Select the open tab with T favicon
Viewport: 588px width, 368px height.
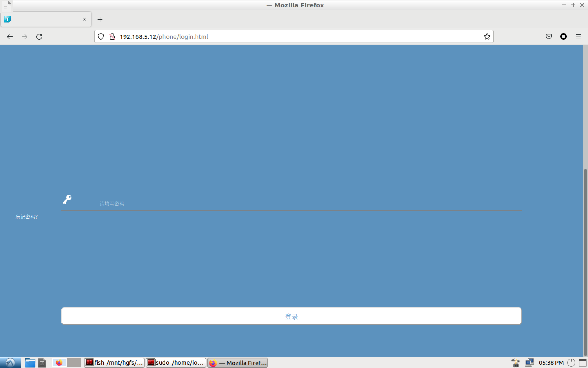tap(46, 19)
